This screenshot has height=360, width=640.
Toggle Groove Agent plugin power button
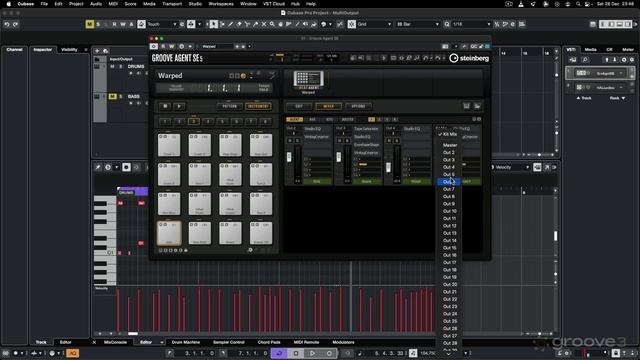click(x=154, y=46)
